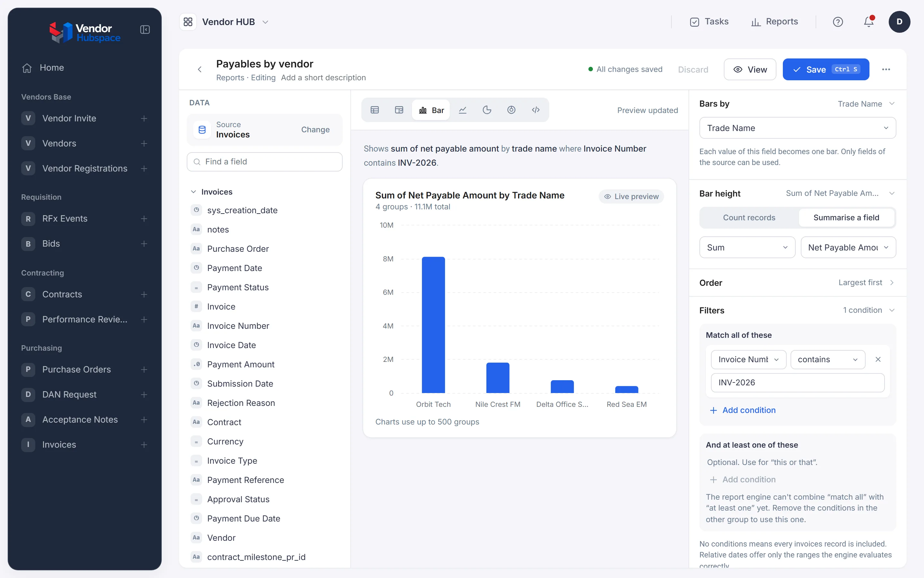
Task: Switch to table view icon
Action: pos(374,110)
